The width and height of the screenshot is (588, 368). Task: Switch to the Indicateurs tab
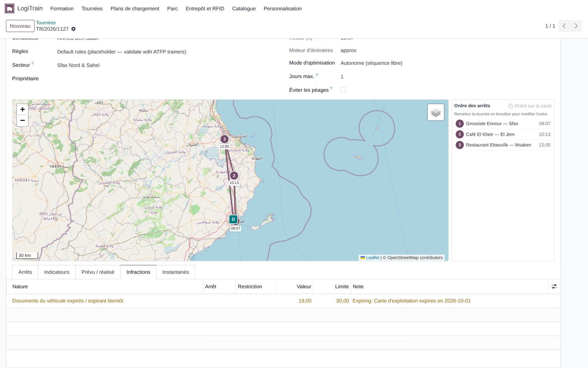[57, 272]
